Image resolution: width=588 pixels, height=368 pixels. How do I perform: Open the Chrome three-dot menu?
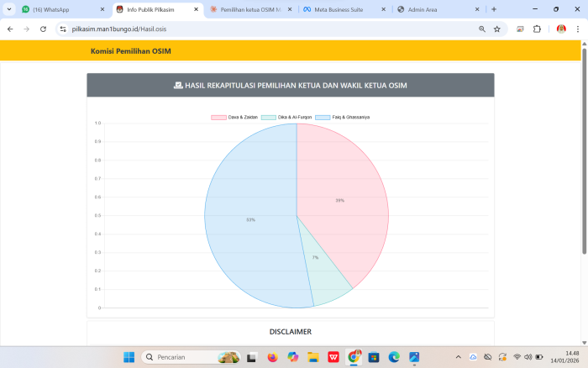click(578, 29)
